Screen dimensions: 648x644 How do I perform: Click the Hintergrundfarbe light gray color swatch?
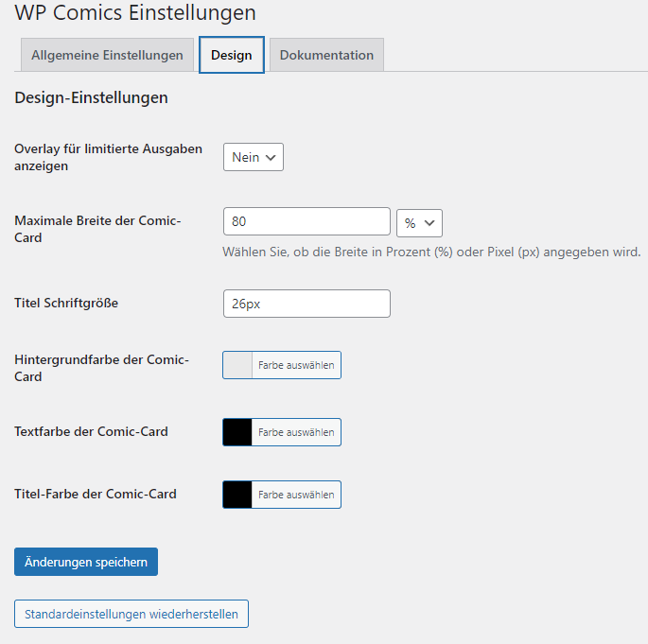click(237, 365)
